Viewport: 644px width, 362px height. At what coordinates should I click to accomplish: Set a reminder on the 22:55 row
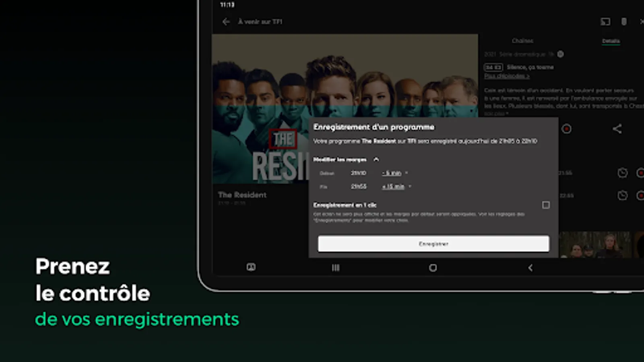tap(622, 195)
